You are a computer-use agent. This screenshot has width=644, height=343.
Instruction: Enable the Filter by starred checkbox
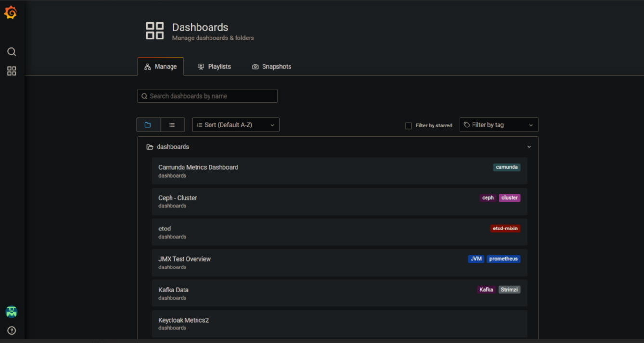tap(408, 126)
